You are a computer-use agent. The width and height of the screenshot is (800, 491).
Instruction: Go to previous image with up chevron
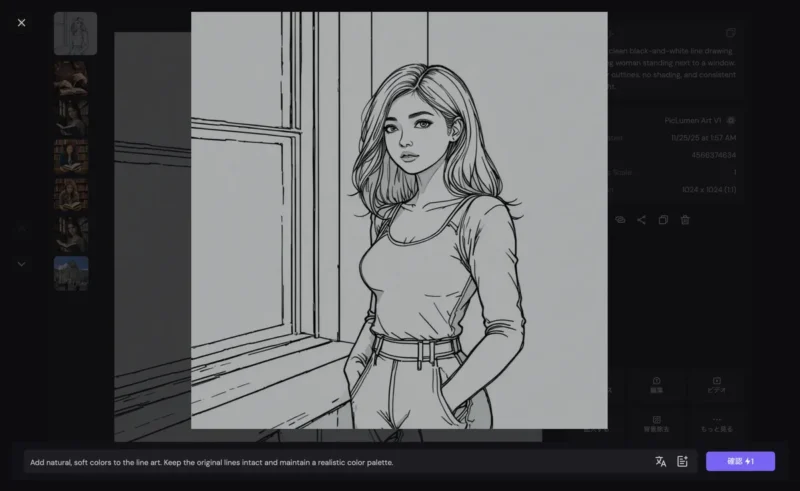click(22, 228)
